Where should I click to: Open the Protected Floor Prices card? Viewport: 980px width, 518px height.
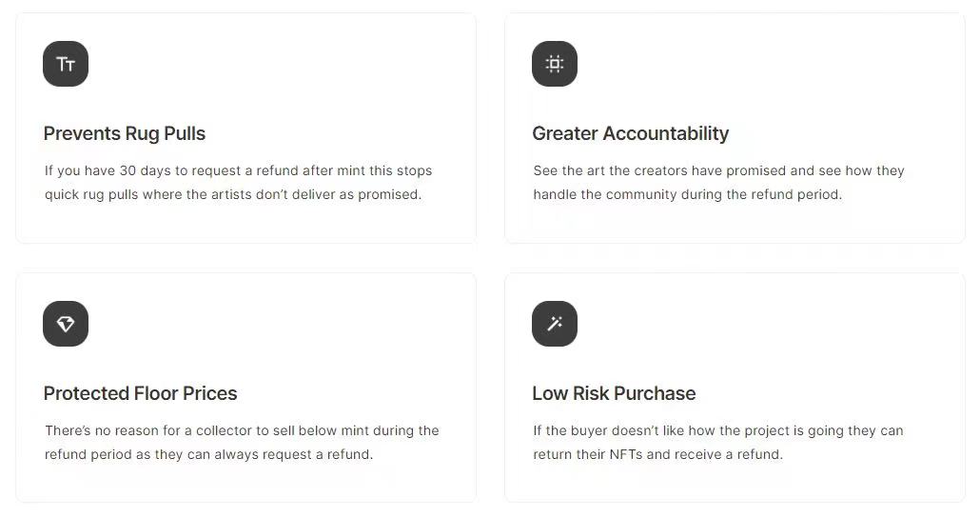[x=246, y=388]
